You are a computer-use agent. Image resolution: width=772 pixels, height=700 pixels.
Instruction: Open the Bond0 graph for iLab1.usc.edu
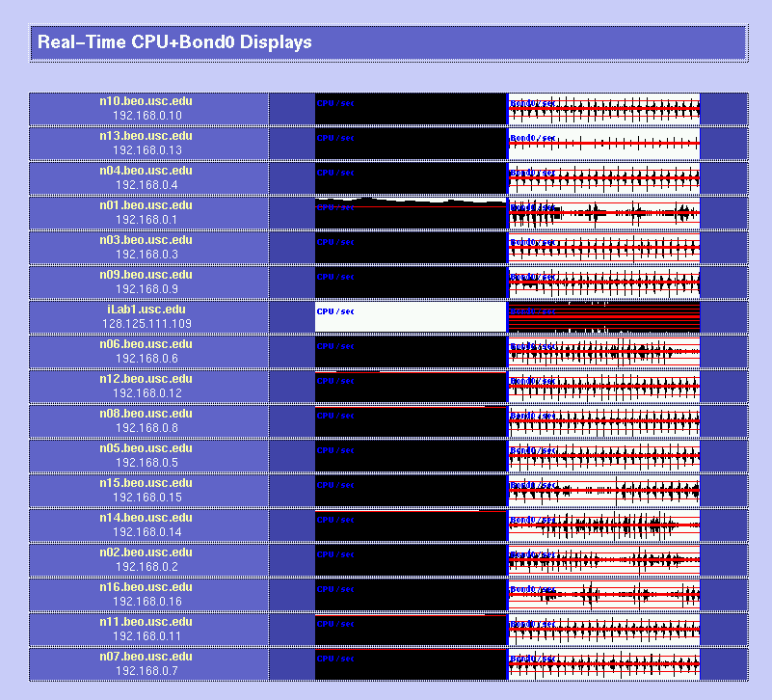click(x=603, y=316)
